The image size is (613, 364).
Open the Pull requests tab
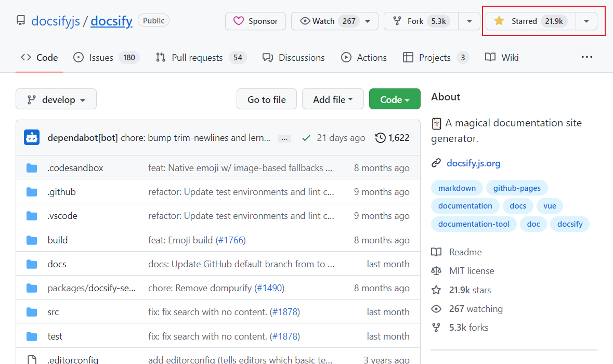(201, 58)
